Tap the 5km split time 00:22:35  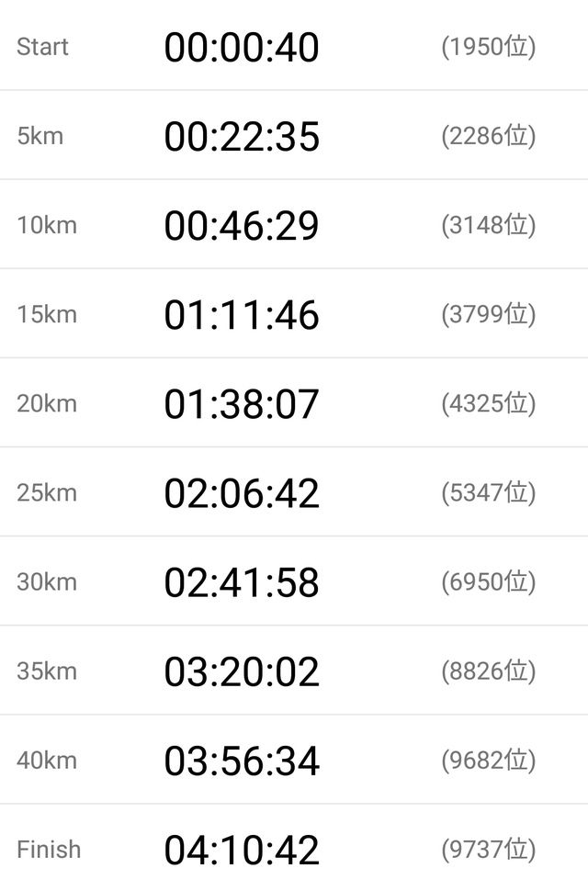(242, 136)
